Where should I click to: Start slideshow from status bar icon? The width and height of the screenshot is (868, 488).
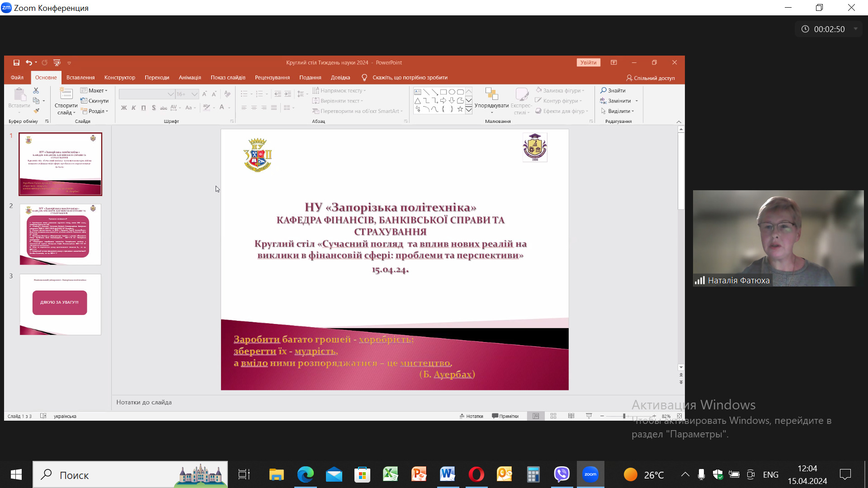pos(589,416)
